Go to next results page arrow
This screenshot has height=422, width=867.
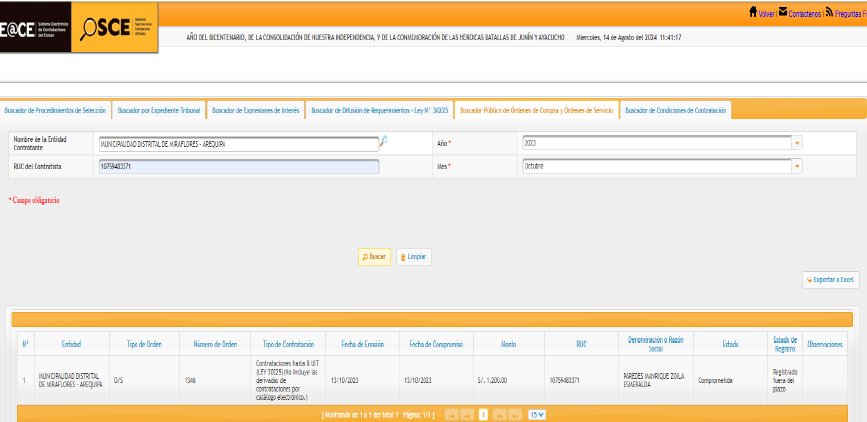pos(500,414)
